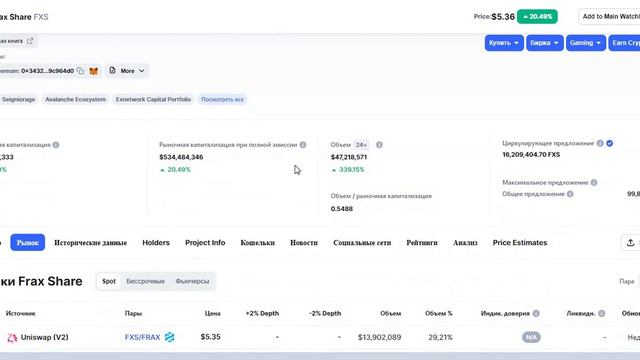Open the Project Info tab

[x=205, y=243]
